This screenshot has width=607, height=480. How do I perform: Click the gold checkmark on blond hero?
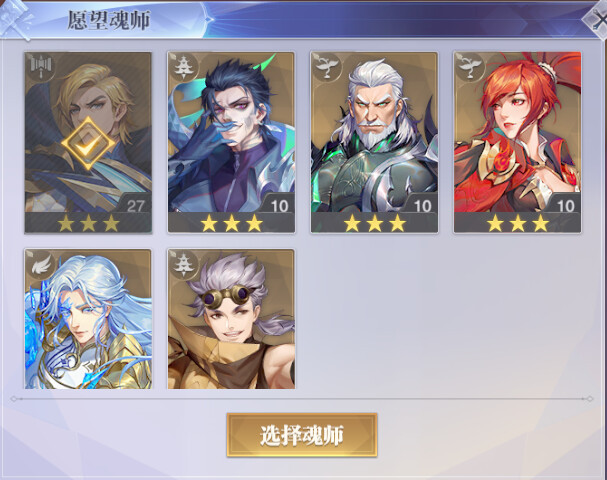tap(88, 144)
